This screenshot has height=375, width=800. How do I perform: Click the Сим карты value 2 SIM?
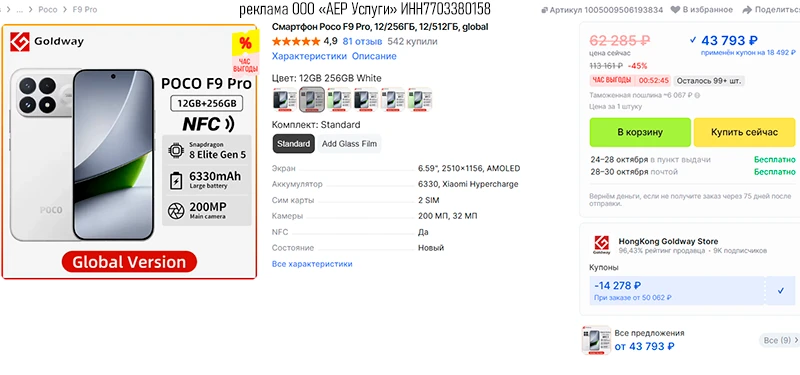click(x=428, y=200)
